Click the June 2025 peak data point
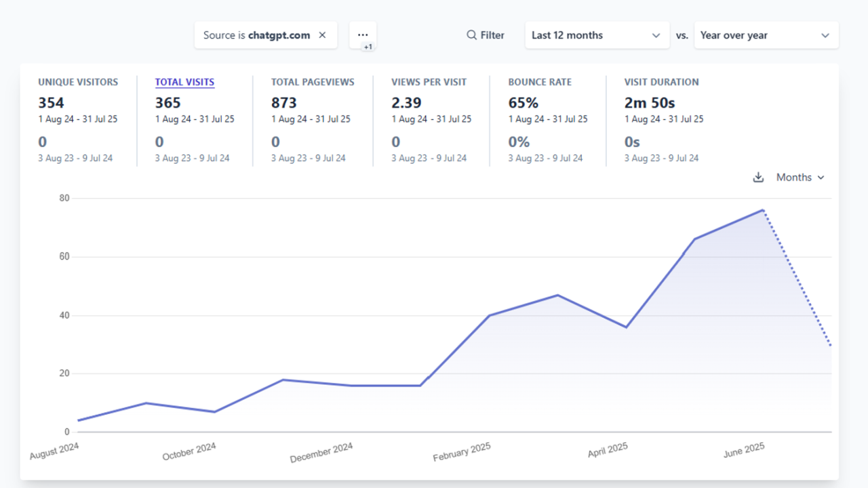 tap(763, 210)
